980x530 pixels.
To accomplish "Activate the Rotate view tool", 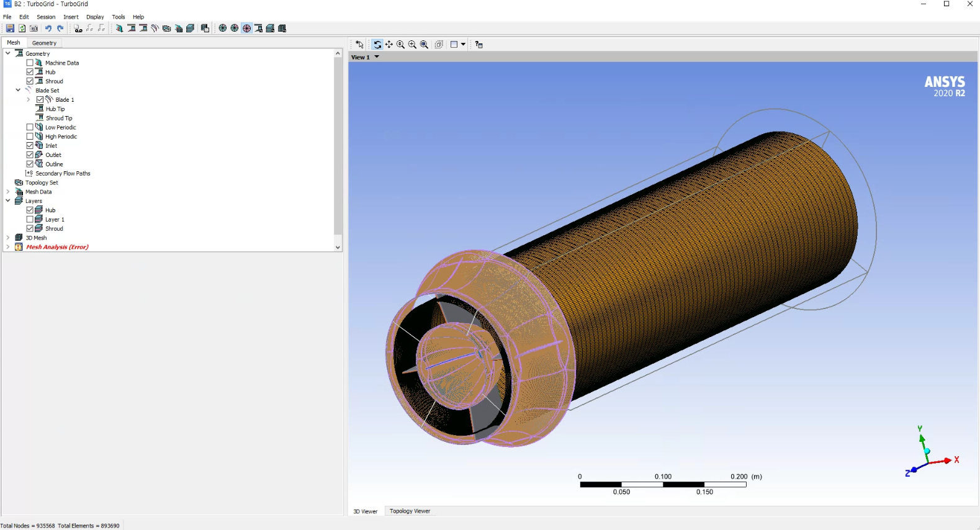I will 377,44.
